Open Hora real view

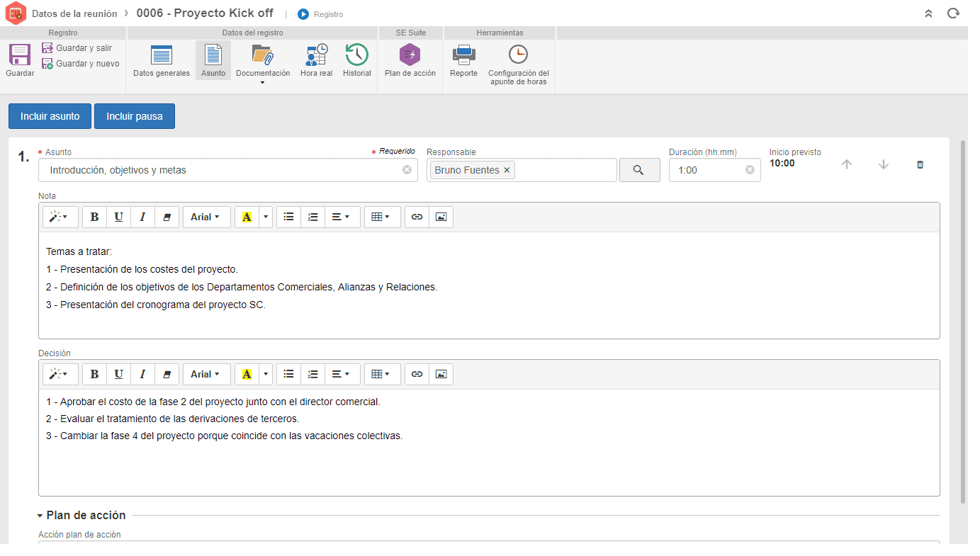pos(316,60)
